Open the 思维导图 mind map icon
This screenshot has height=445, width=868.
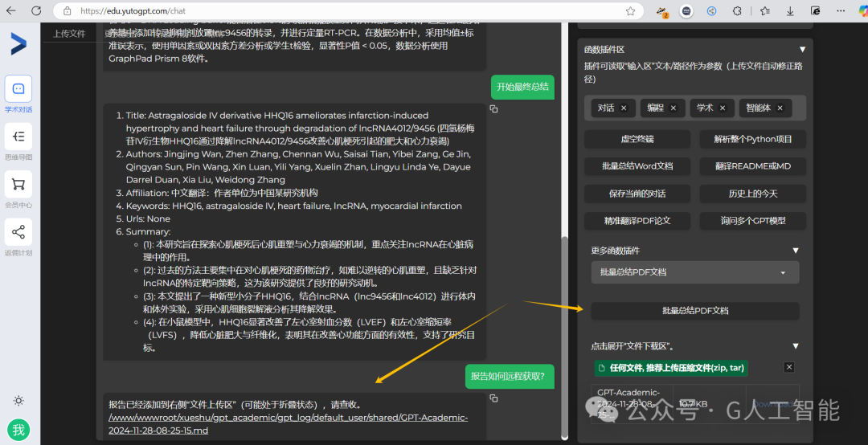pyautogui.click(x=18, y=137)
